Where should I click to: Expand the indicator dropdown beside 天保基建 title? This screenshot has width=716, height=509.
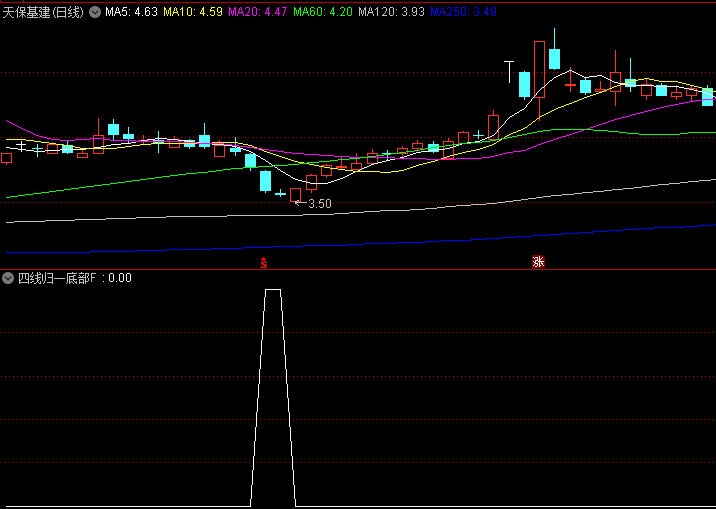tap(94, 12)
